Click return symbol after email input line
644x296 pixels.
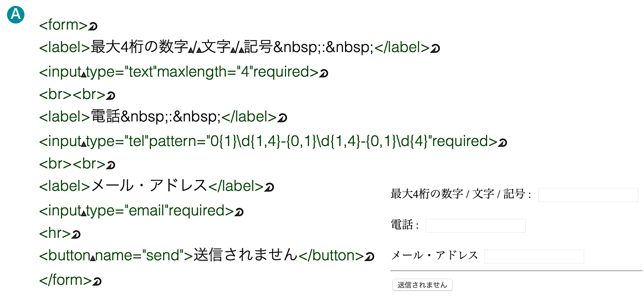point(239,212)
